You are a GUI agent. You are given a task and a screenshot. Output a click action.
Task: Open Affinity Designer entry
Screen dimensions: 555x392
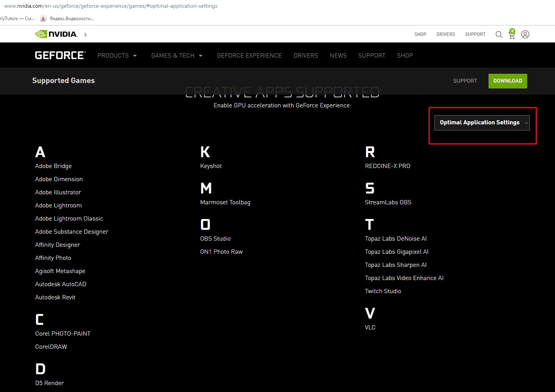(x=58, y=245)
